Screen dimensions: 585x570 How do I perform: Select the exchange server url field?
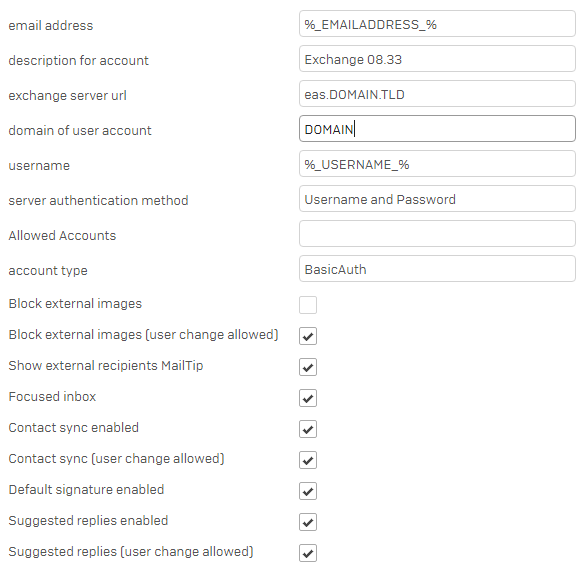[x=437, y=94]
